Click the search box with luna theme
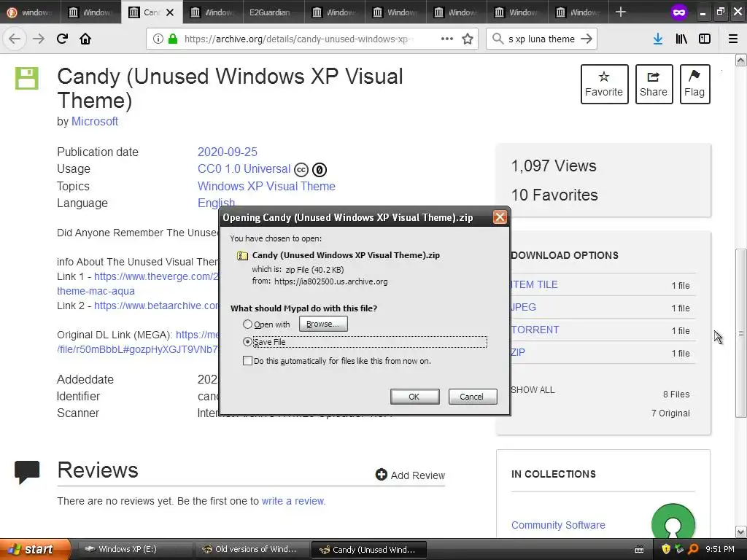Screen dimensions: 747x560 point(541,39)
